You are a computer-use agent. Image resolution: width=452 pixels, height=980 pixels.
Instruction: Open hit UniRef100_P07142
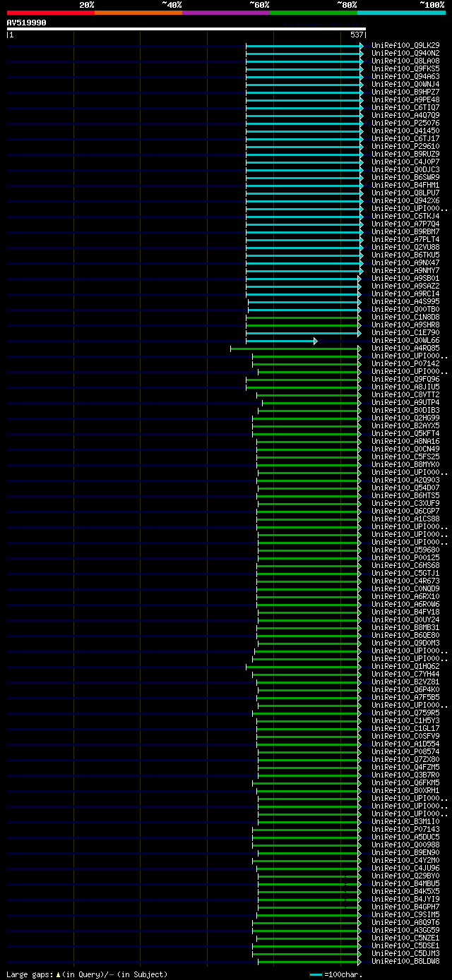tap(405, 363)
